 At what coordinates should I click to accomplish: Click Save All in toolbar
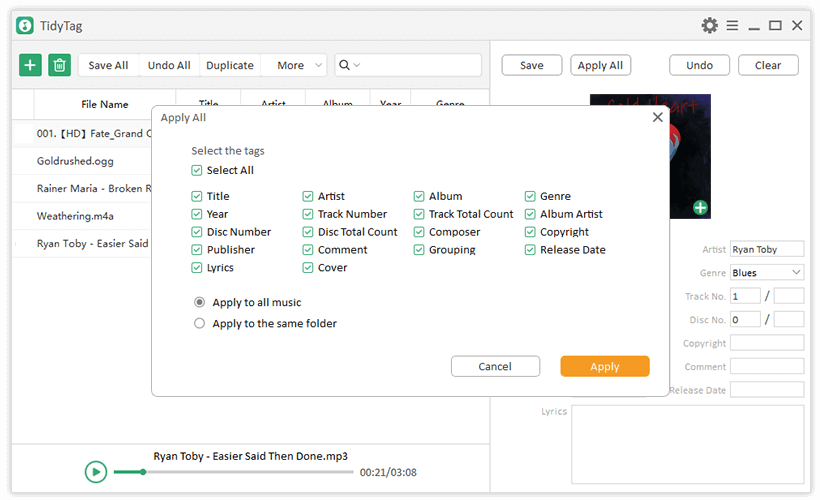108,65
